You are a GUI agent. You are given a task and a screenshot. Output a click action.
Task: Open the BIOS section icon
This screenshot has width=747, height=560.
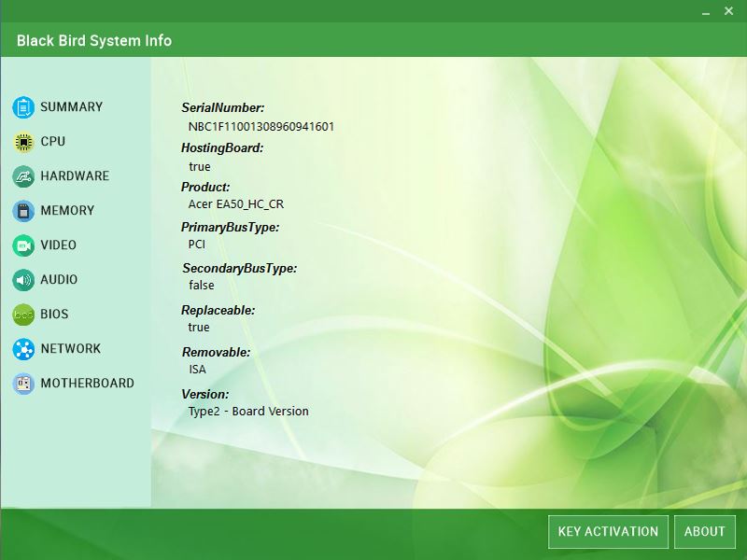24,315
